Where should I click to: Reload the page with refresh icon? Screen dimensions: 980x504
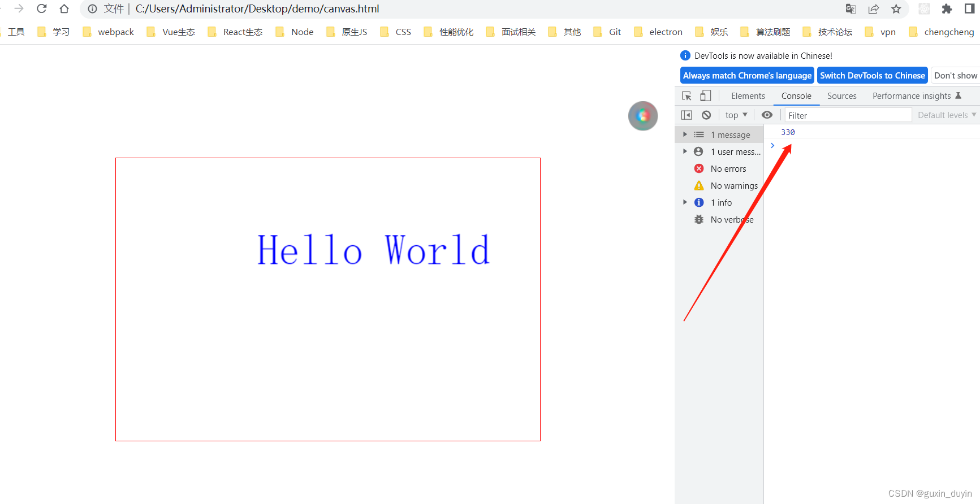tap(42, 9)
